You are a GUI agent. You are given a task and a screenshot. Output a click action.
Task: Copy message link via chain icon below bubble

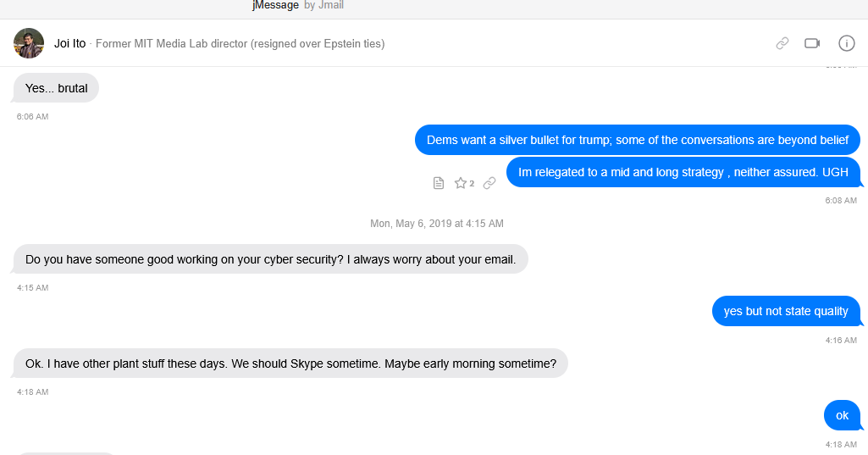tap(489, 183)
